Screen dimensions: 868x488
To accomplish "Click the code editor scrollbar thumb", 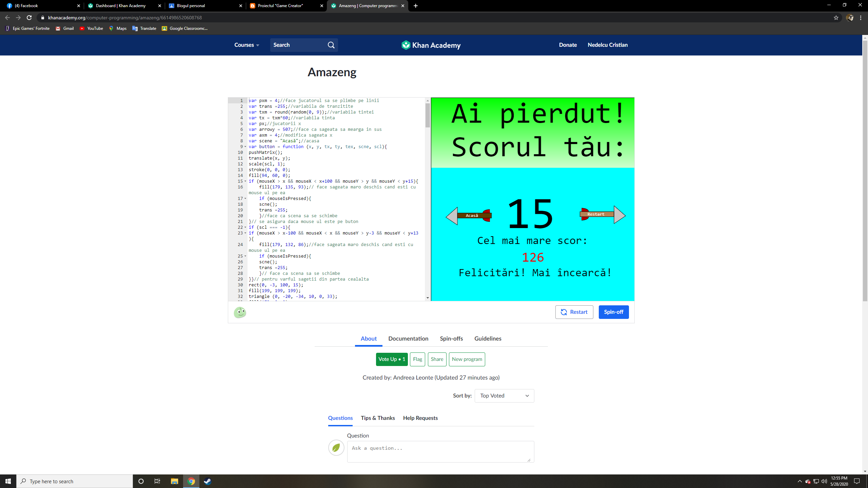I will click(428, 115).
